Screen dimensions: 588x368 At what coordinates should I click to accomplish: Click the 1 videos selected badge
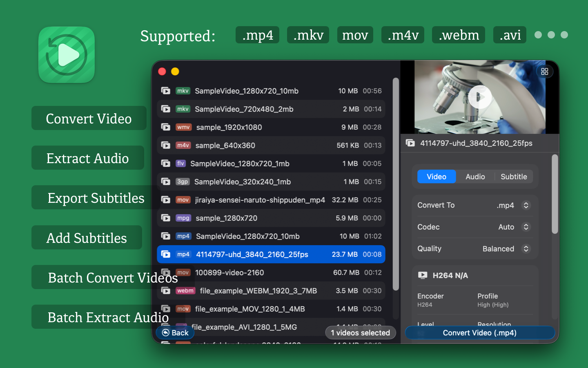click(360, 333)
